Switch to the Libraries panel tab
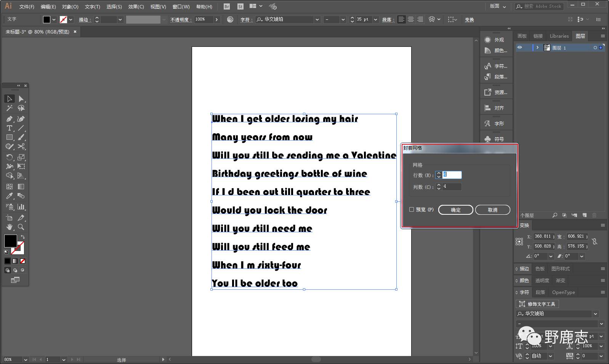The width and height of the screenshot is (609, 364). (x=559, y=36)
